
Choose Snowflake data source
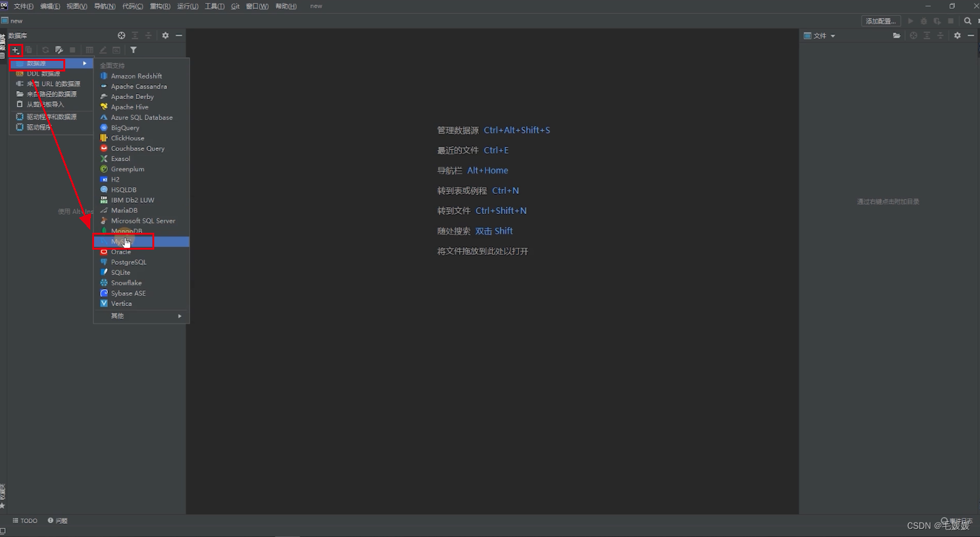pyautogui.click(x=142, y=283)
